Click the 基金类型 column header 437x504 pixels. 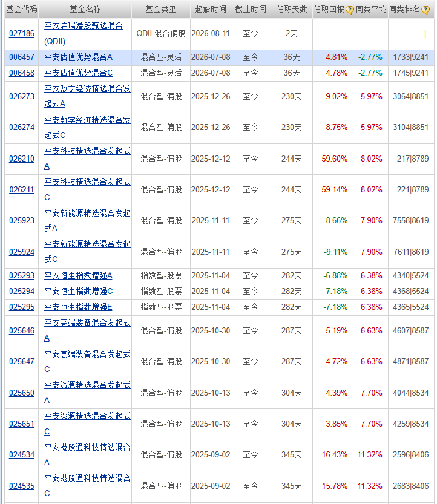161,10
